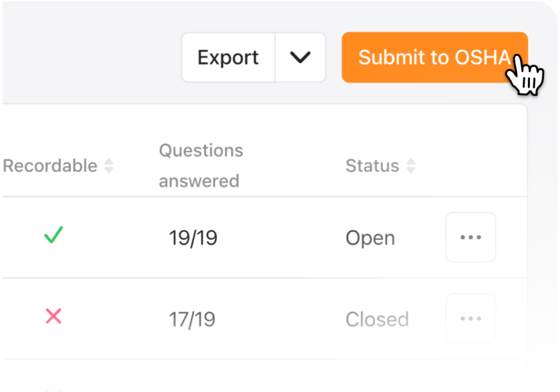Open the ellipsis actions menu for the Open record
Viewport: 560px width, 392px height.
pos(470,237)
